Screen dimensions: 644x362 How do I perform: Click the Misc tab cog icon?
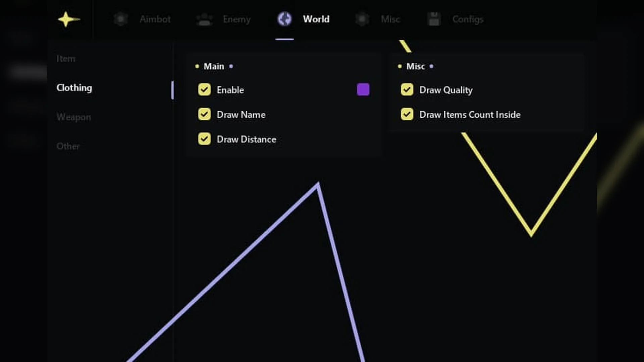pos(362,19)
